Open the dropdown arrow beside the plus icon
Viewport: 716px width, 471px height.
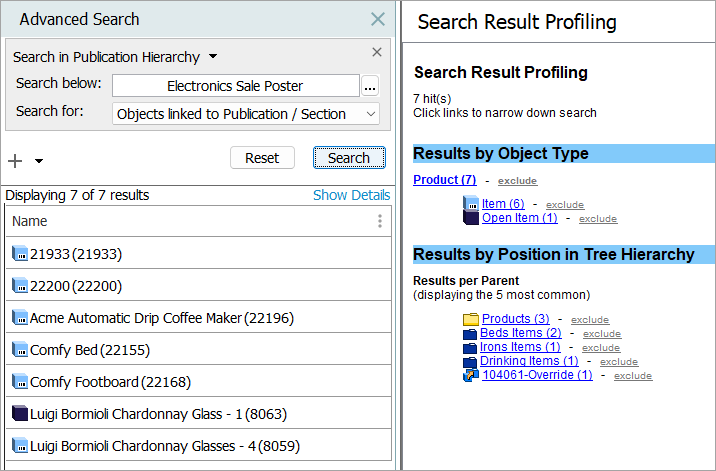point(39,161)
